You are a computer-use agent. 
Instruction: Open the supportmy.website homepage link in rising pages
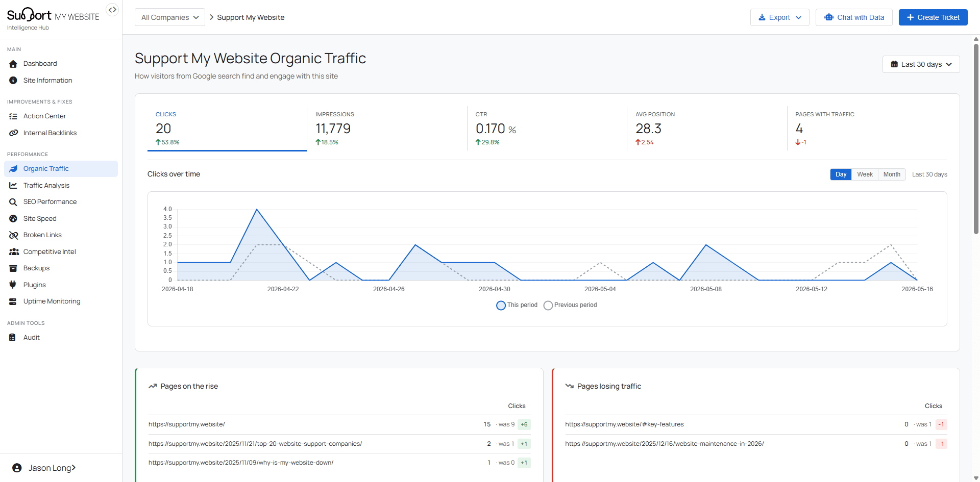pyautogui.click(x=187, y=424)
